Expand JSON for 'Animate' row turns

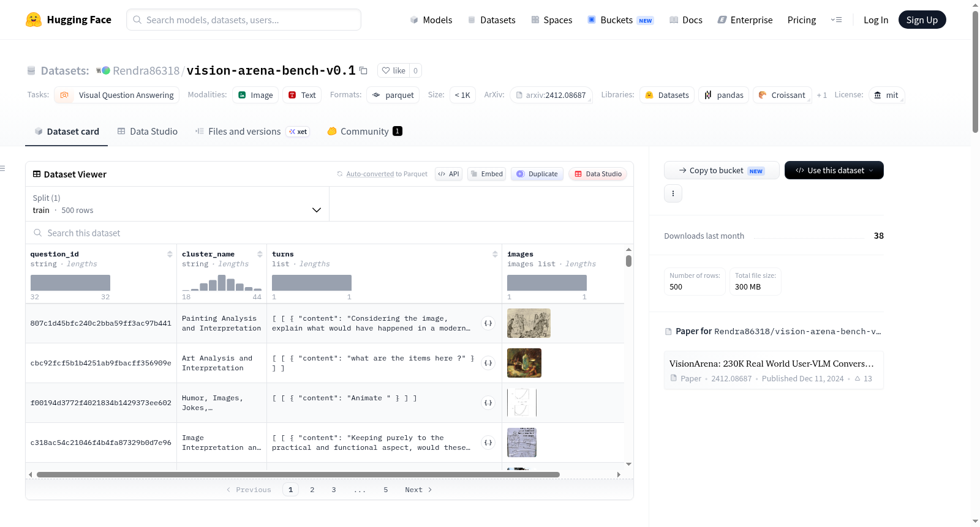[x=488, y=403]
